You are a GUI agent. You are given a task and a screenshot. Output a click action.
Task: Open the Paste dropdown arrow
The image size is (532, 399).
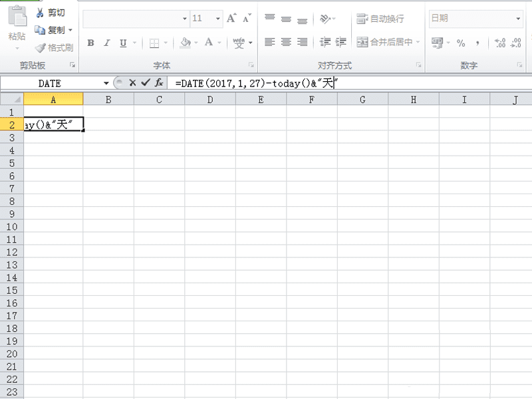[17, 49]
